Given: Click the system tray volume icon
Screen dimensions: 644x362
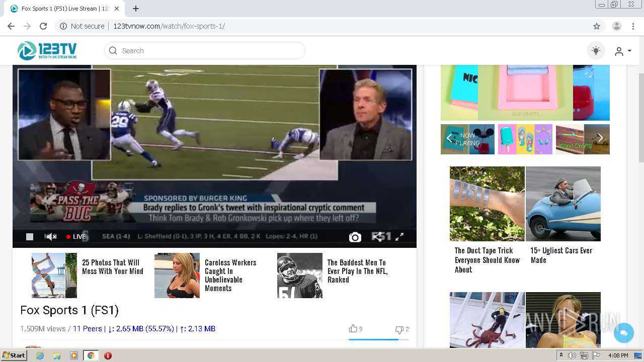Looking at the screenshot, I should tap(572, 355).
